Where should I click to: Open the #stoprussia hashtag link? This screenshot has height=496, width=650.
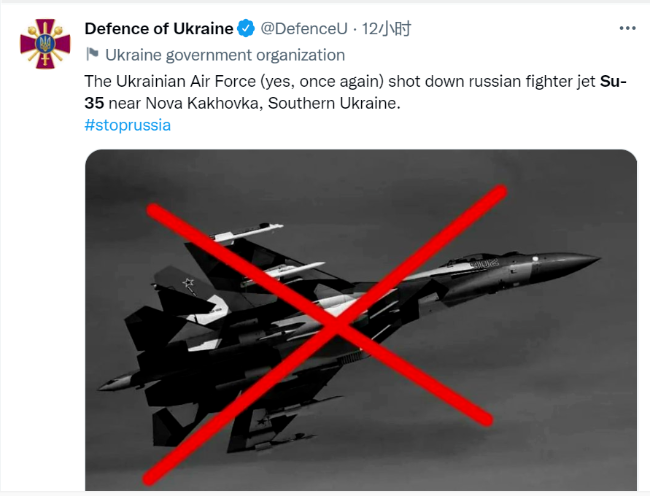(x=128, y=125)
